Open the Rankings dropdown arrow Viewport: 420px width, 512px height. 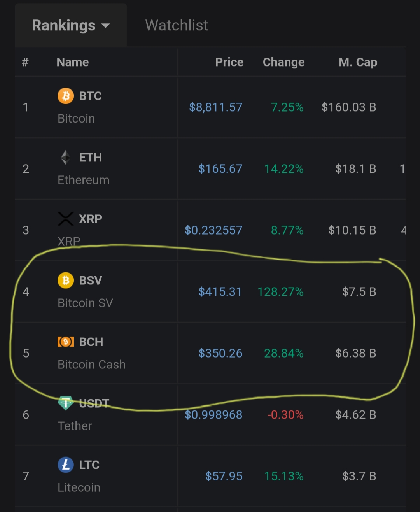coord(105,26)
